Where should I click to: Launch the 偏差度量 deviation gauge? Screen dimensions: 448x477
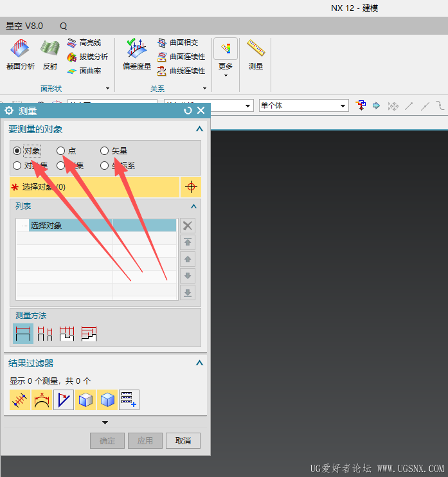(136, 55)
